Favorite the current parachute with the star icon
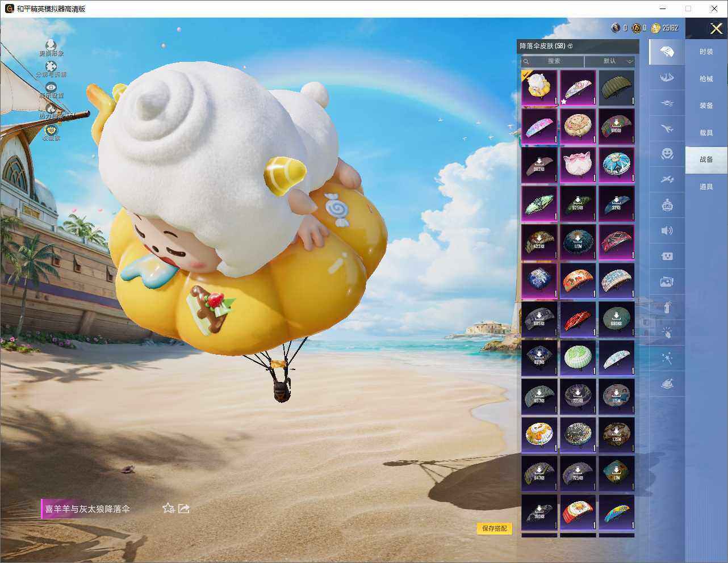This screenshot has height=563, width=728. 168,508
